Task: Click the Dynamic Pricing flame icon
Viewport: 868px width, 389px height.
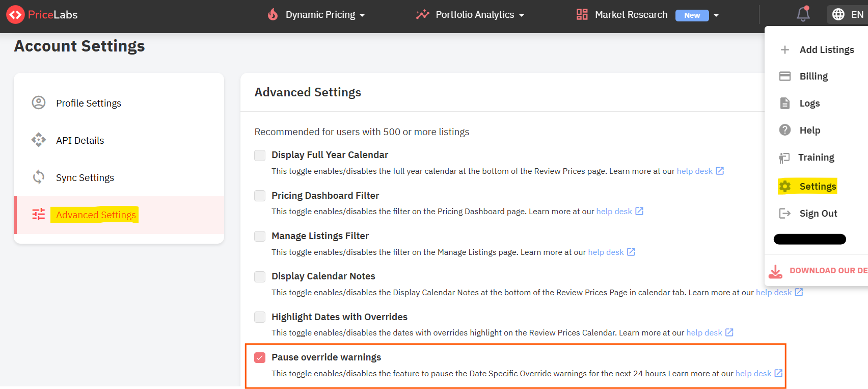Action: (273, 14)
